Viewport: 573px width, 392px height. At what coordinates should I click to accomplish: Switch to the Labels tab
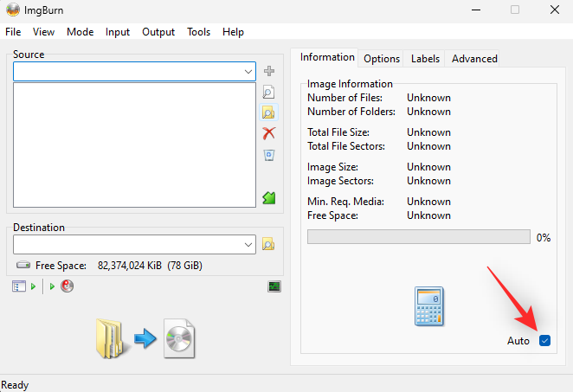pyautogui.click(x=425, y=59)
